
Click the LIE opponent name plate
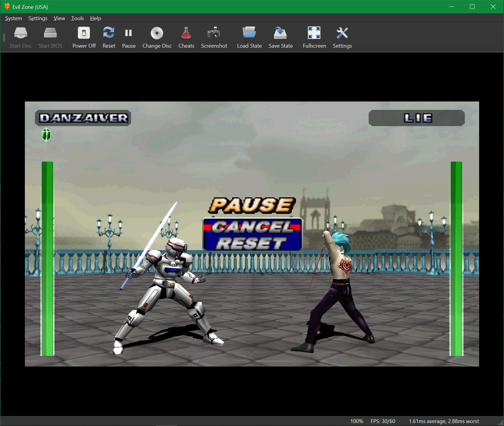click(x=417, y=118)
